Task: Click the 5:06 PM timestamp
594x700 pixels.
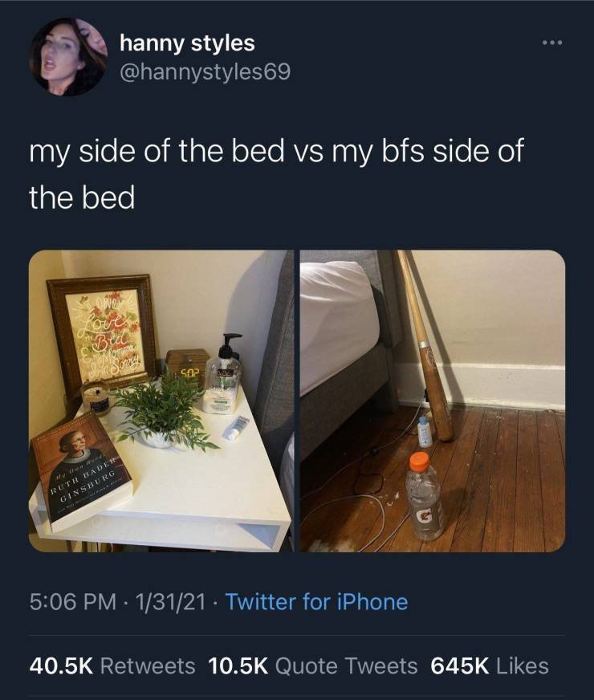Action: click(73, 602)
